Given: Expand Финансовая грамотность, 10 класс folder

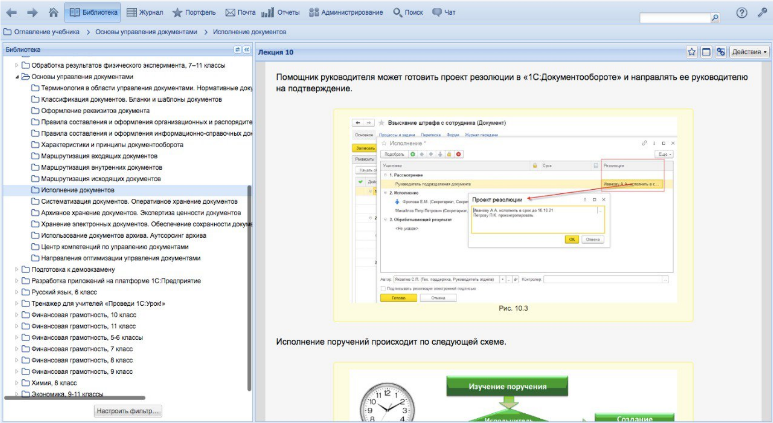Looking at the screenshot, I should (x=16, y=315).
